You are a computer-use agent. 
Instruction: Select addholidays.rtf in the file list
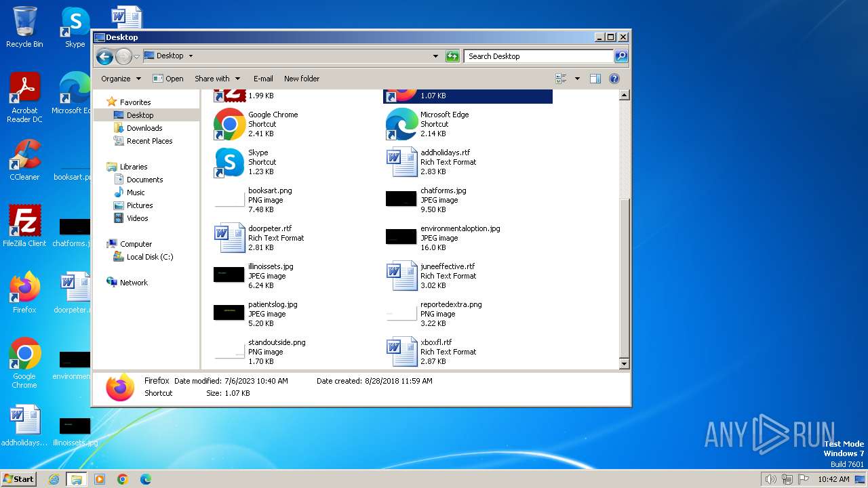click(x=469, y=162)
